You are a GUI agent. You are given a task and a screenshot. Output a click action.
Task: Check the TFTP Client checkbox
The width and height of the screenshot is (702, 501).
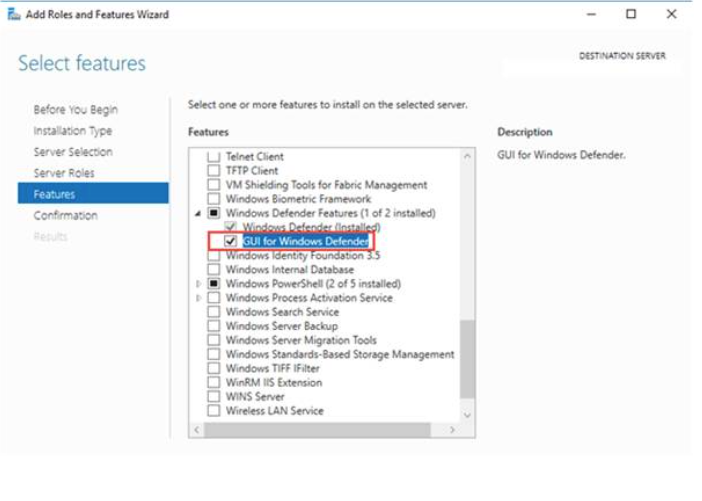point(214,171)
